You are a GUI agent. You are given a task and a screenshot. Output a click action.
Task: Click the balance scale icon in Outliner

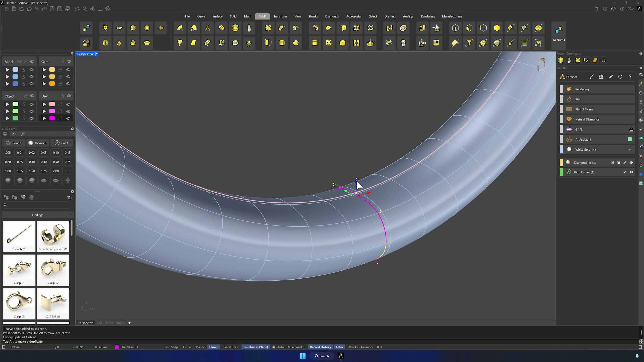[x=601, y=77]
